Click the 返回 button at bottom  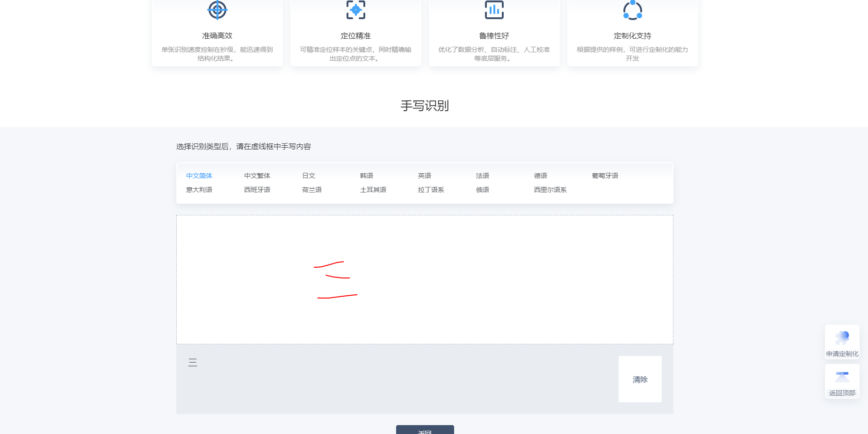(x=425, y=430)
